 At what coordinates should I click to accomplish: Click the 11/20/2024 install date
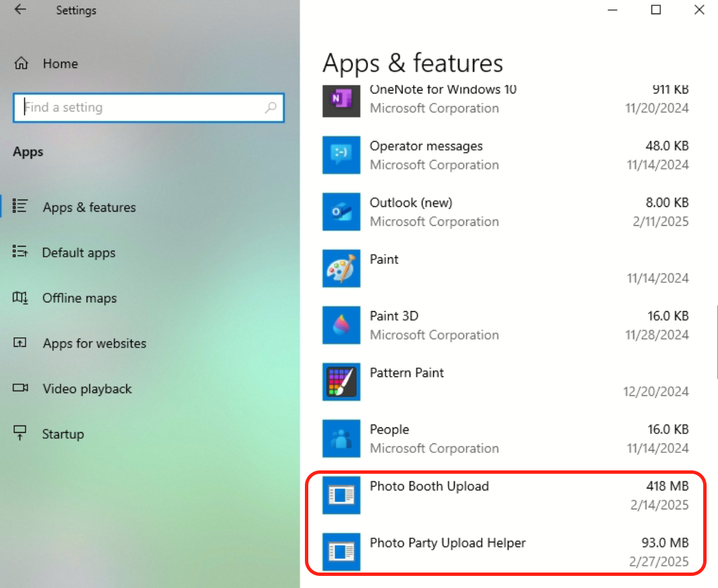tap(657, 108)
